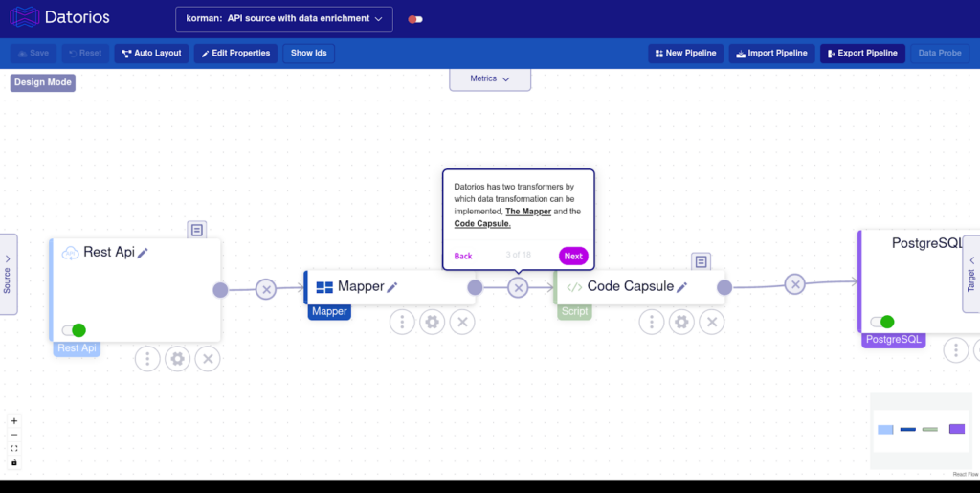
Task: Toggle the pipeline run switch in header
Action: pyautogui.click(x=415, y=19)
